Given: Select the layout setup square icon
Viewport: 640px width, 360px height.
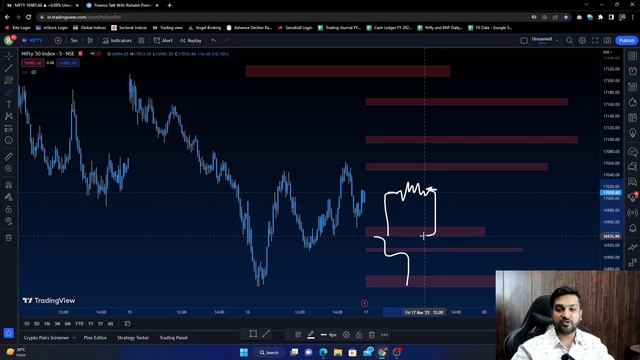Looking at the screenshot, I should tap(524, 40).
